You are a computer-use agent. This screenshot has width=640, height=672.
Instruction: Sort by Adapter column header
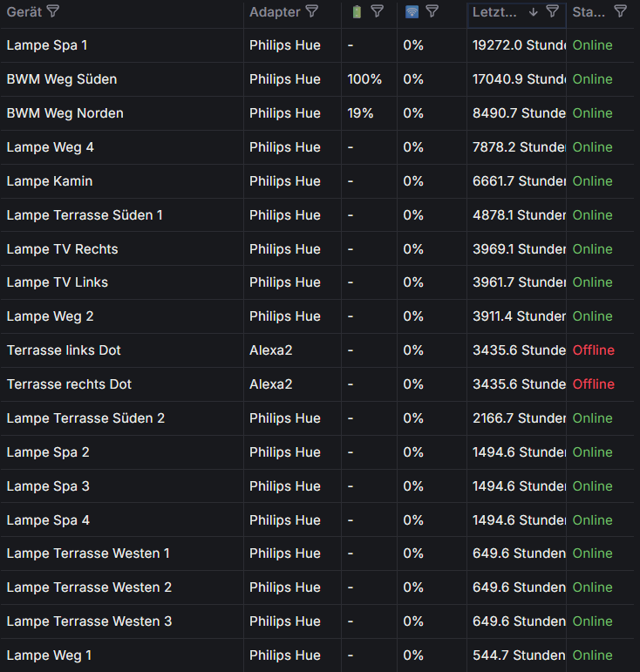click(275, 11)
